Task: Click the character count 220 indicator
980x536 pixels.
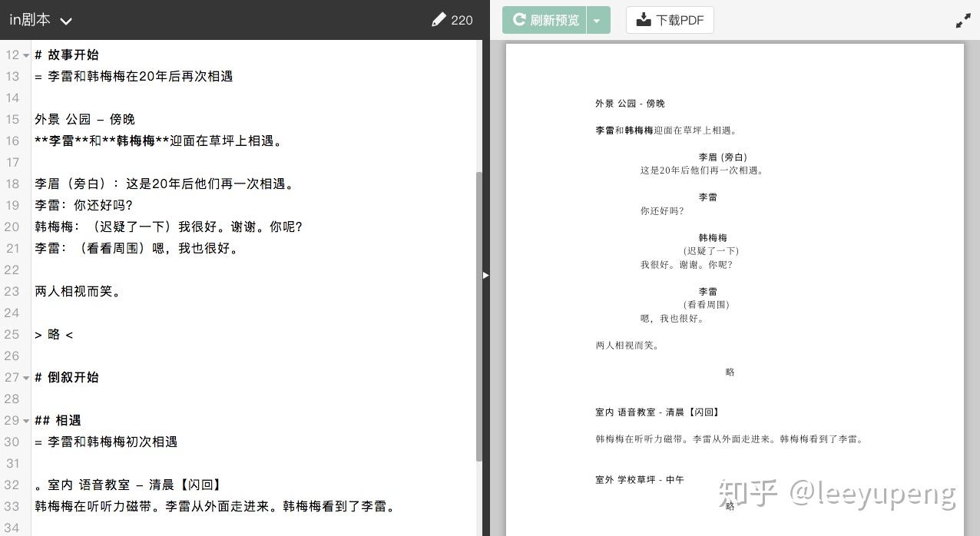Action: coord(462,20)
